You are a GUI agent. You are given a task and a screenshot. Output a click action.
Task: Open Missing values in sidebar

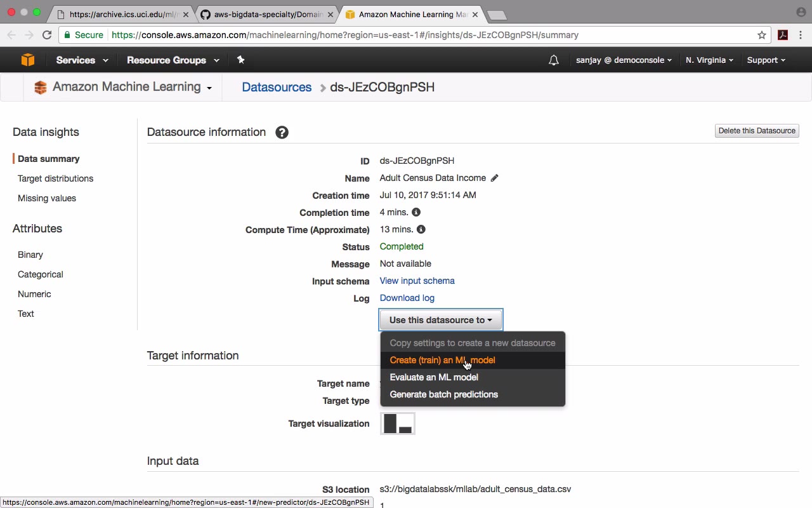46,198
